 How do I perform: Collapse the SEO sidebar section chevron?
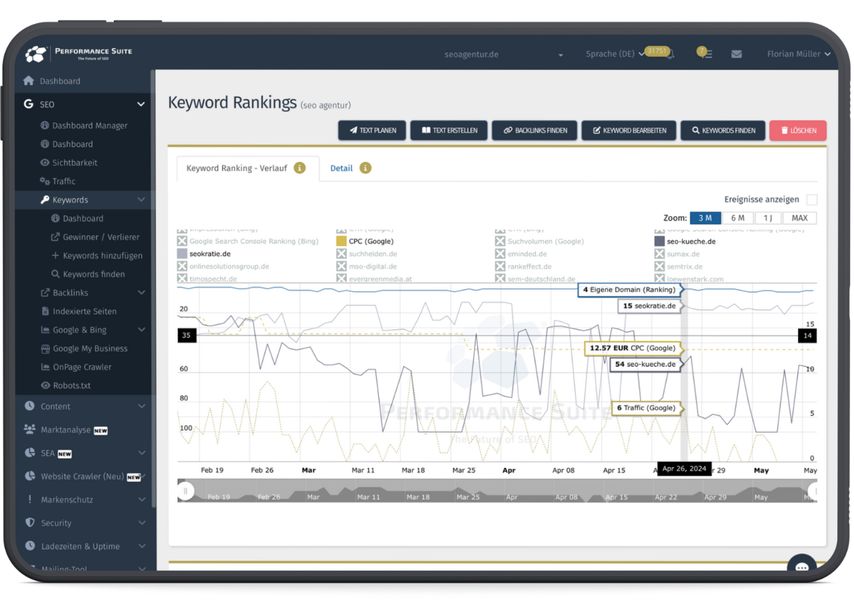[x=141, y=104]
